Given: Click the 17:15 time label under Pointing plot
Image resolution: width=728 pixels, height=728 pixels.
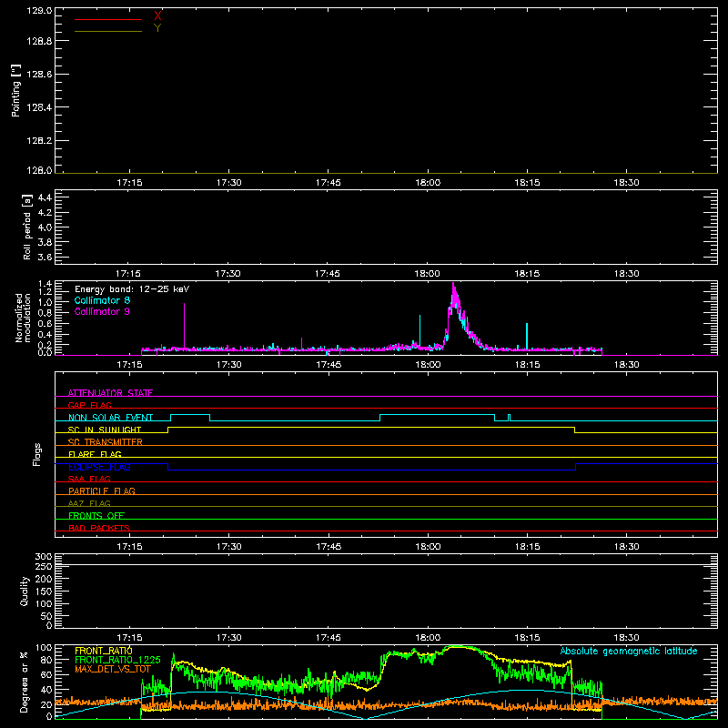Looking at the screenshot, I should [129, 183].
